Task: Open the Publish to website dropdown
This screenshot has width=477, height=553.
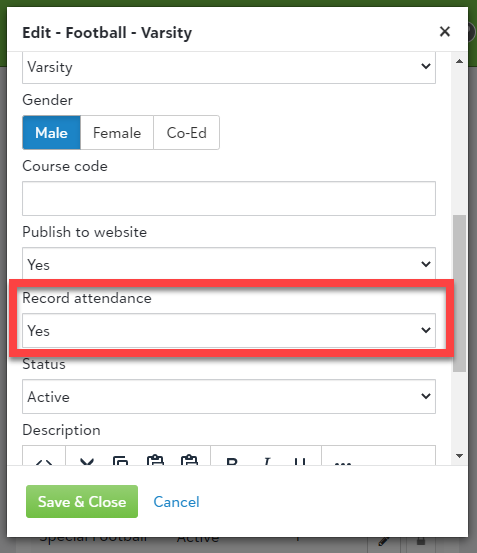Action: pos(229,263)
